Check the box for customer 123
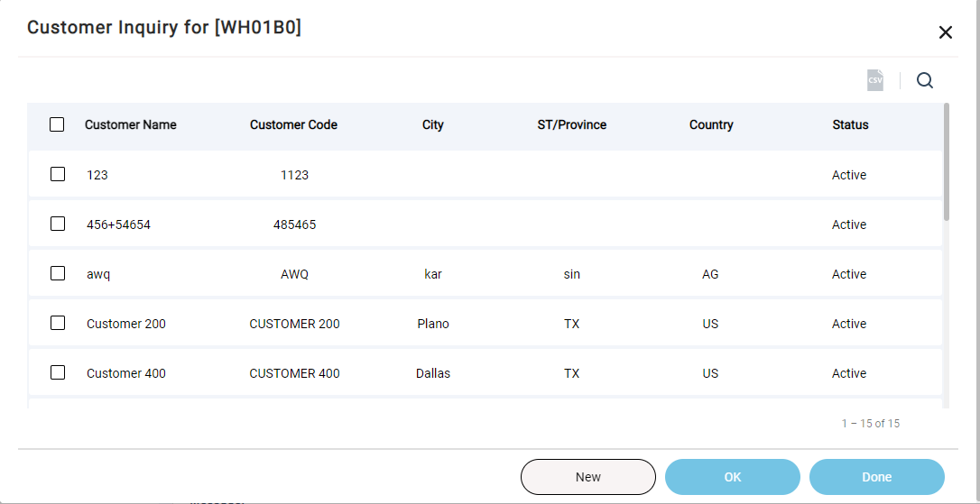This screenshot has height=504, width=980. pyautogui.click(x=58, y=175)
